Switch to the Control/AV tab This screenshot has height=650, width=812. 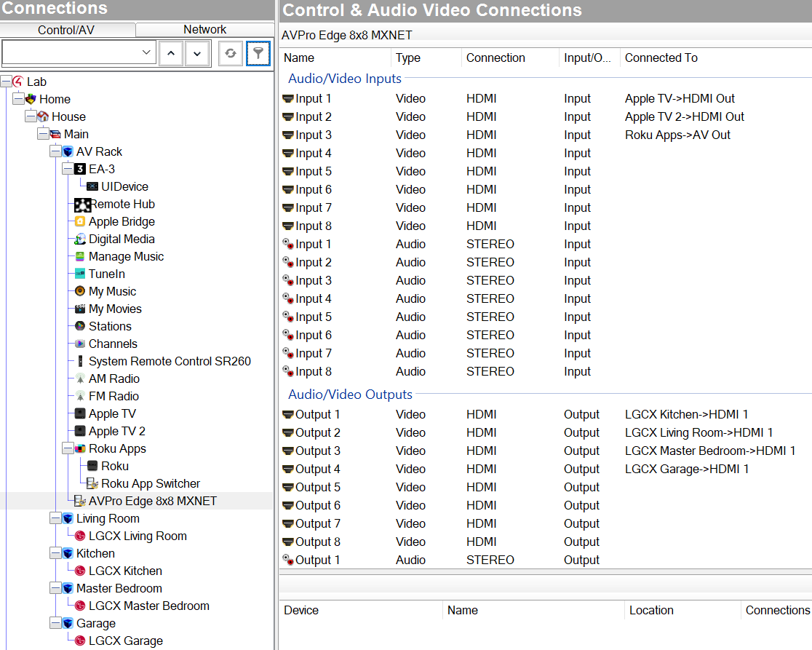(66, 30)
